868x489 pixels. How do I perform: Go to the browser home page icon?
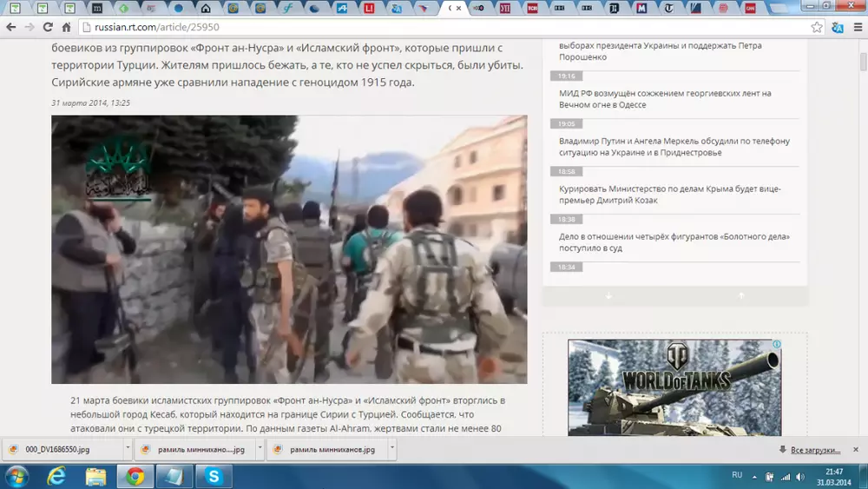[67, 27]
